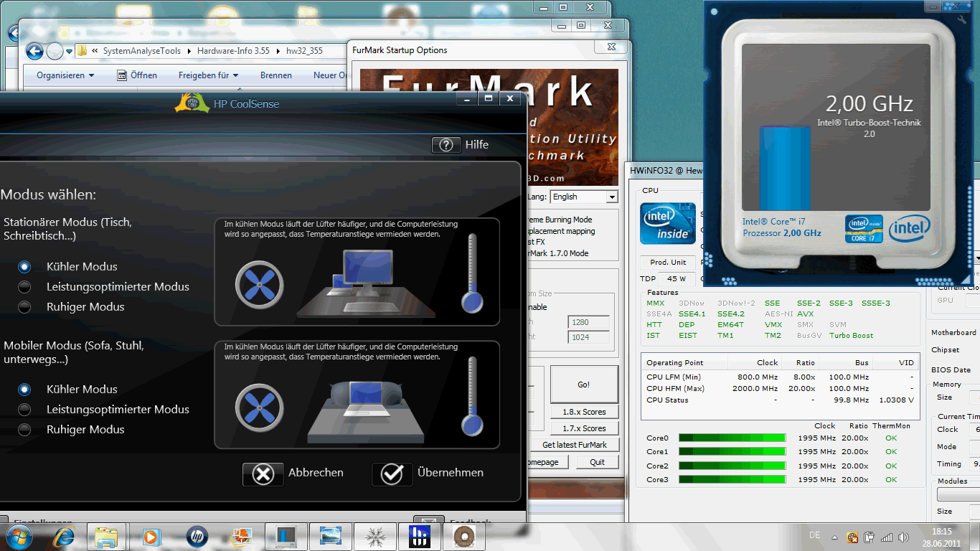Click the CPU HFM (Max) row label
Image resolution: width=980 pixels, height=551 pixels.
(675, 388)
